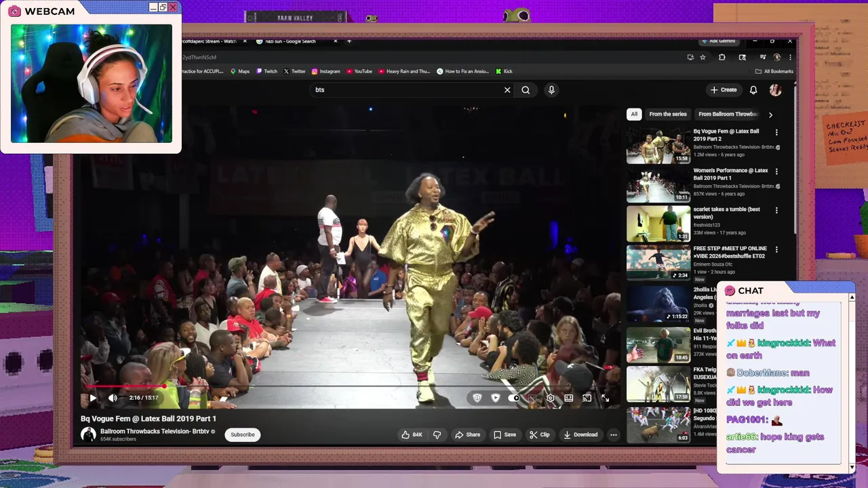Open Twitter bookmark
This screenshot has height=488, width=868.
pyautogui.click(x=294, y=71)
